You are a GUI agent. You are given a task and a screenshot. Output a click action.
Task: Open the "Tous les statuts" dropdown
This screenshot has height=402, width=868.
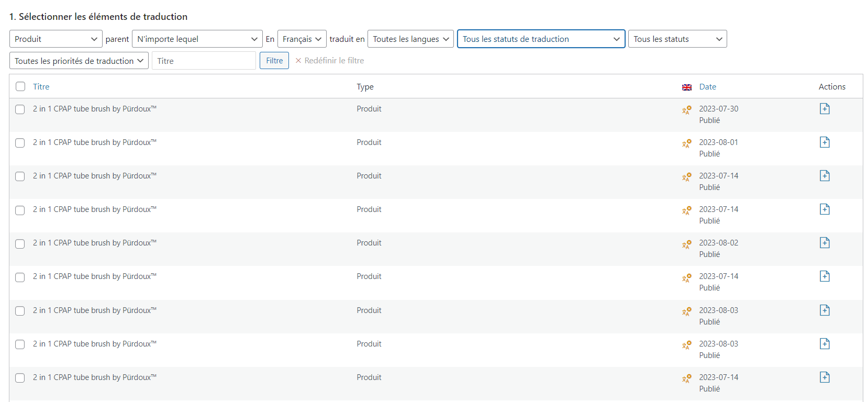pos(677,39)
